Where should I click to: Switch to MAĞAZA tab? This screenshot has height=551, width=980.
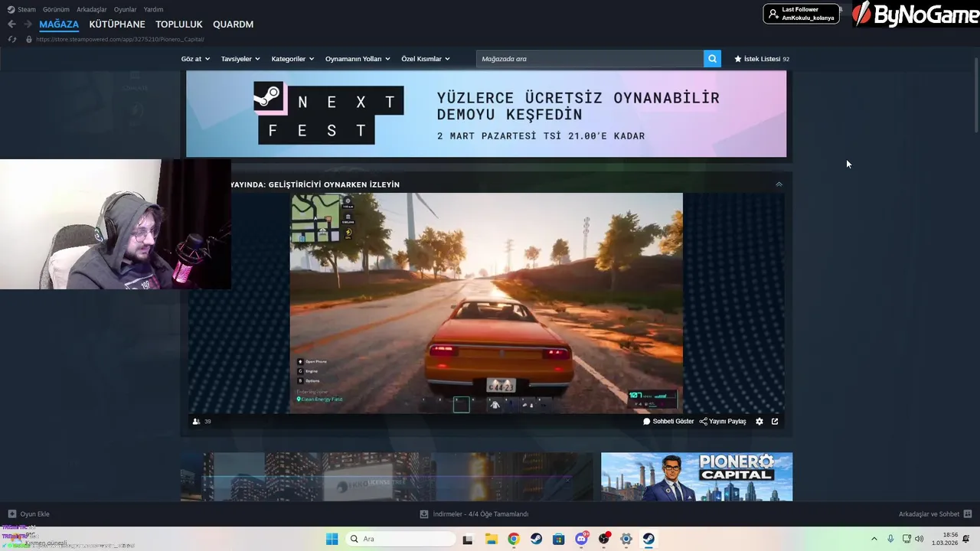click(x=59, y=24)
